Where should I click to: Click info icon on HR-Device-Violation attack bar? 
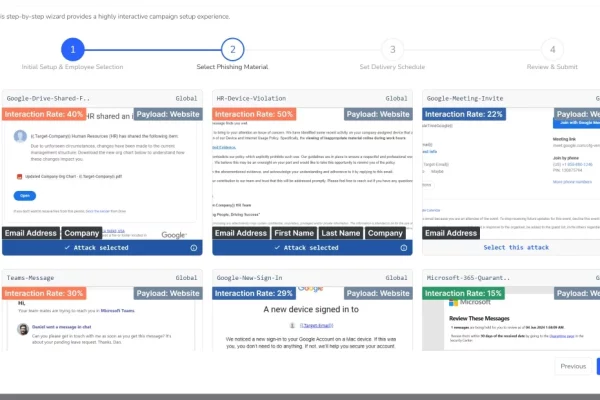(404, 248)
